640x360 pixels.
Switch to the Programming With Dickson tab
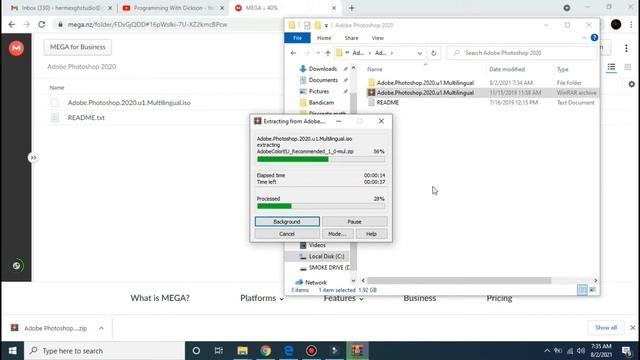click(173, 8)
